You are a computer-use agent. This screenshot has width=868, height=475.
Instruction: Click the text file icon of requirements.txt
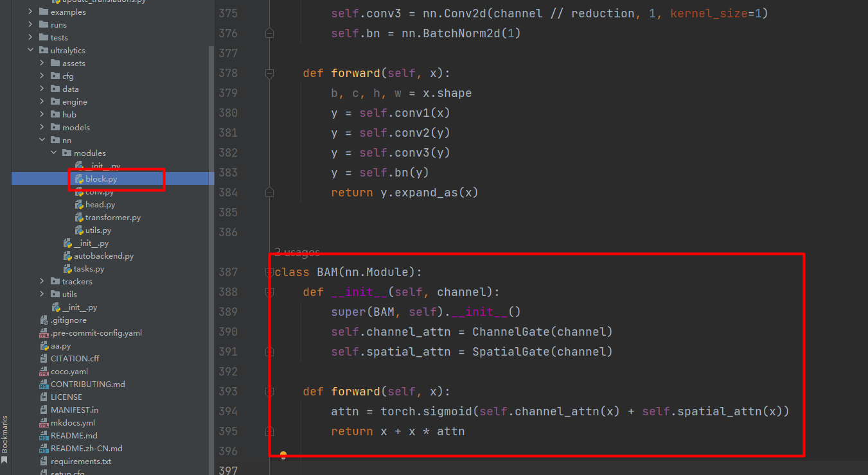click(x=44, y=462)
